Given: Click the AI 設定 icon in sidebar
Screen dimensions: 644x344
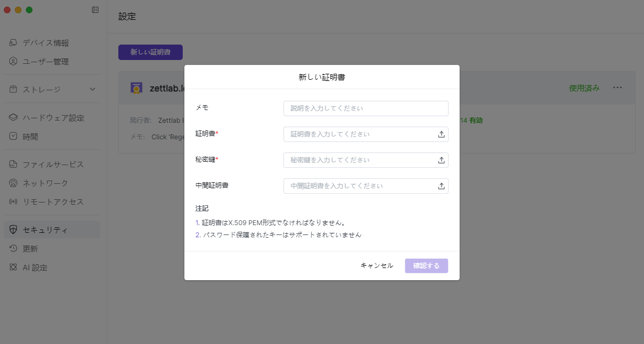Looking at the screenshot, I should pos(14,267).
